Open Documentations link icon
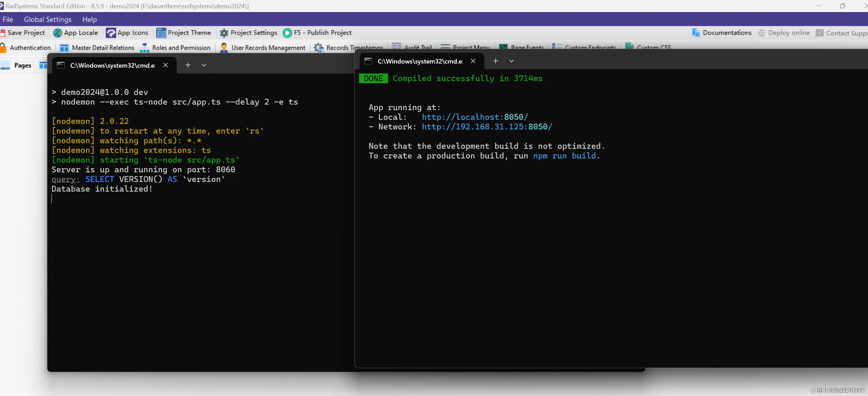The width and height of the screenshot is (868, 396). click(x=696, y=33)
